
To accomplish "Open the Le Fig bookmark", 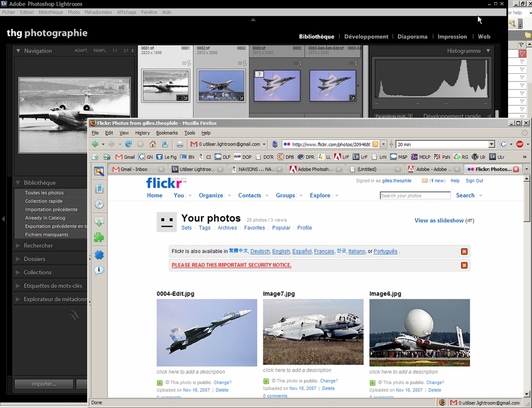I will (x=166, y=157).
